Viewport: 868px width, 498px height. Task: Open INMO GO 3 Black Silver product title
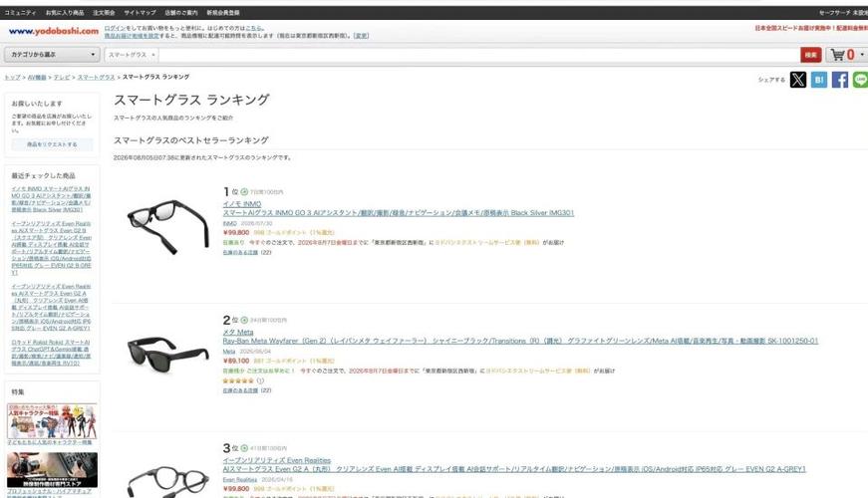(399, 213)
